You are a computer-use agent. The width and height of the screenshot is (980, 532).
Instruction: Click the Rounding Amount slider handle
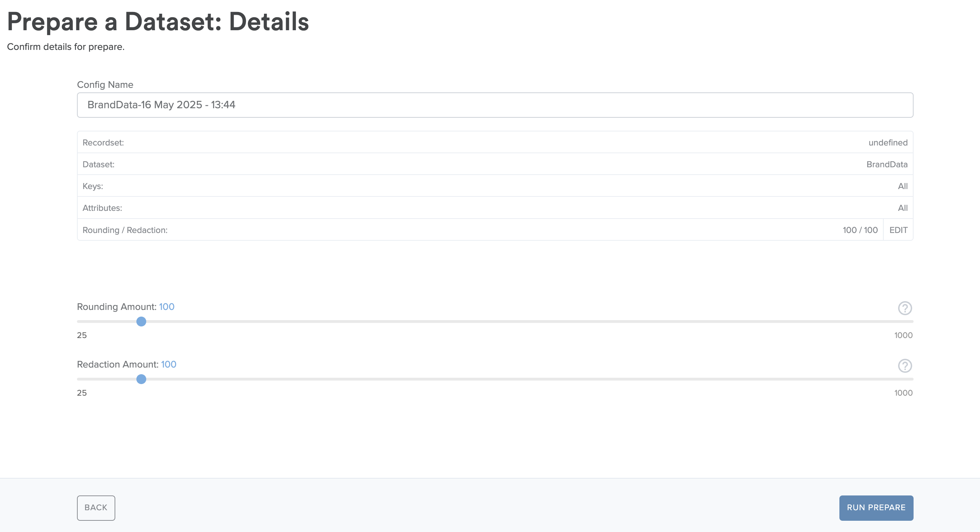[141, 322]
